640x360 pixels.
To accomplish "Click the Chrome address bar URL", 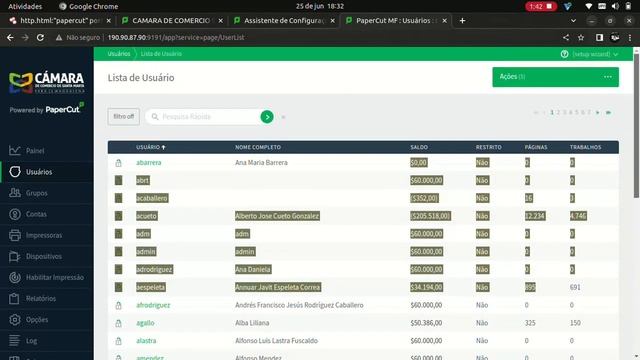I will (176, 38).
